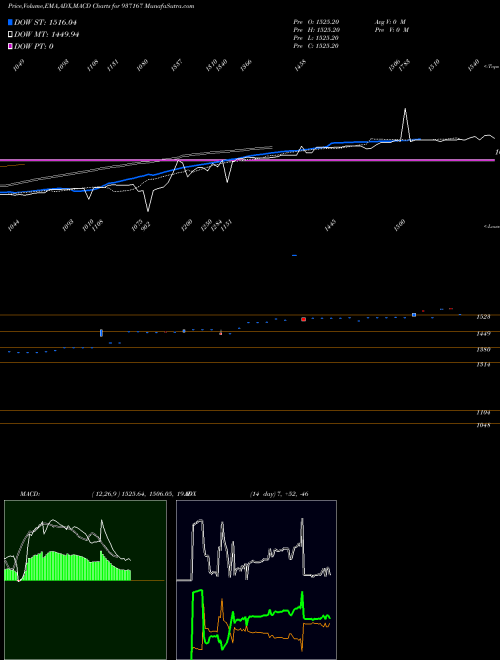Click the 'Pre H: 1523.20' high value
The image size is (500, 660).
point(316,30)
